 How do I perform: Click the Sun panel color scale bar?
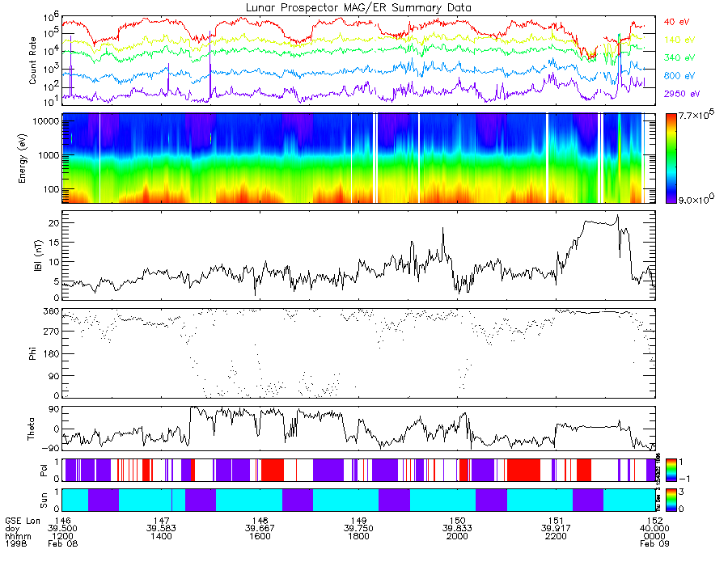(671, 500)
